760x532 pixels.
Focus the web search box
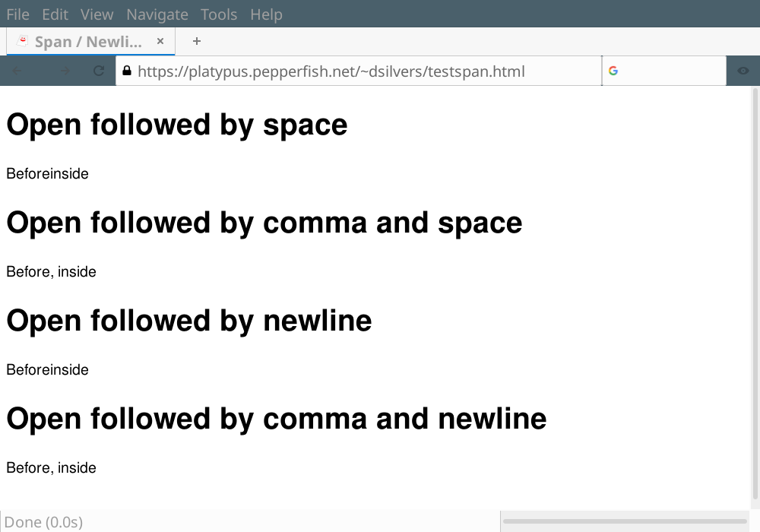click(669, 71)
